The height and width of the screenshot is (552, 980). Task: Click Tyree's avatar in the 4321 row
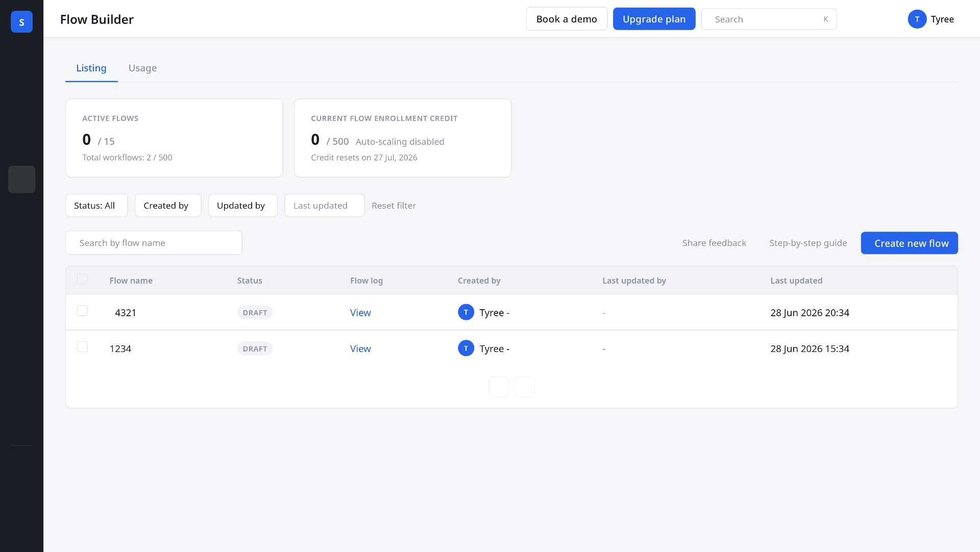point(465,312)
